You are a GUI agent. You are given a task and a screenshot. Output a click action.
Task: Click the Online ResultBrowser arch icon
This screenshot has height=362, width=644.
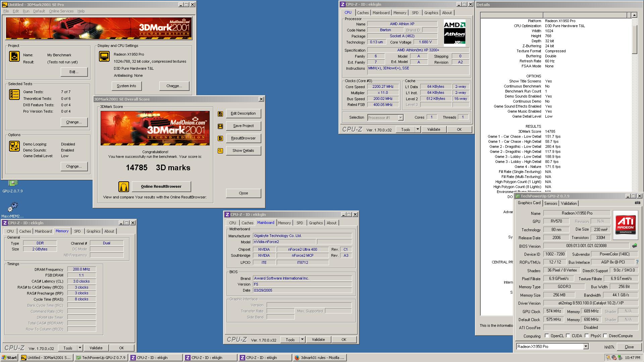124,187
